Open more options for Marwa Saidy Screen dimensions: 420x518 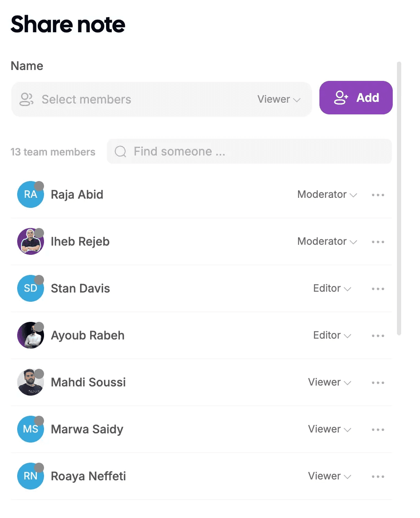378,430
